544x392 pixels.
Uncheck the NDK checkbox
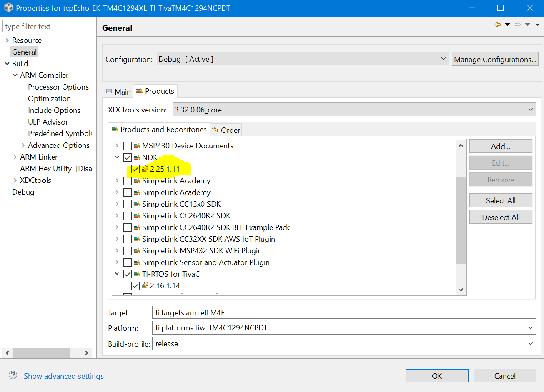point(128,157)
